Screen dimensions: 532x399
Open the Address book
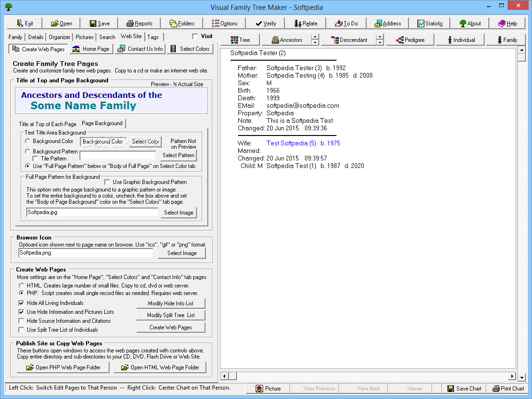tap(388, 24)
